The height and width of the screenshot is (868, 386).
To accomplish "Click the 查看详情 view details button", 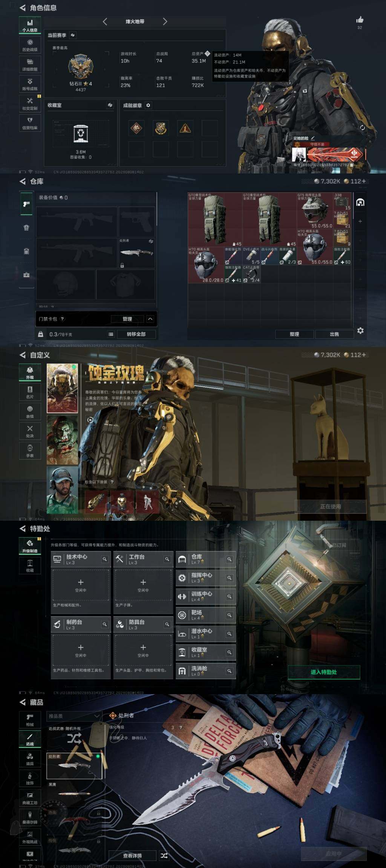I will [132, 856].
